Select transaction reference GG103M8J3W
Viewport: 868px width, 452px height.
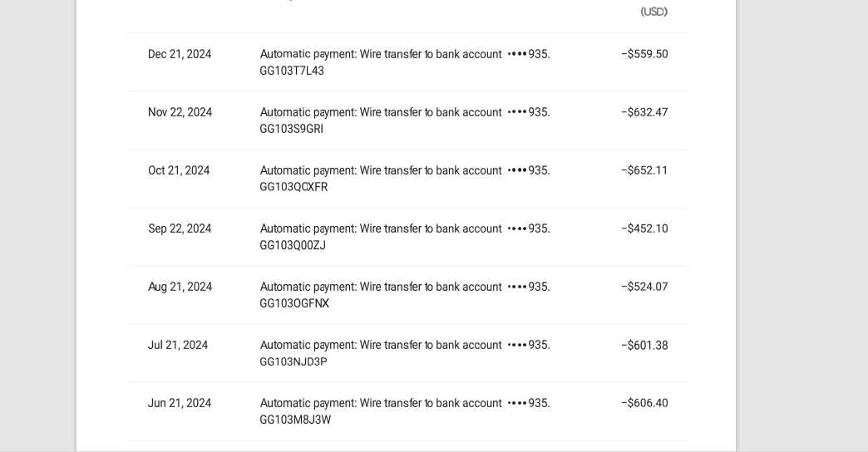click(x=296, y=420)
